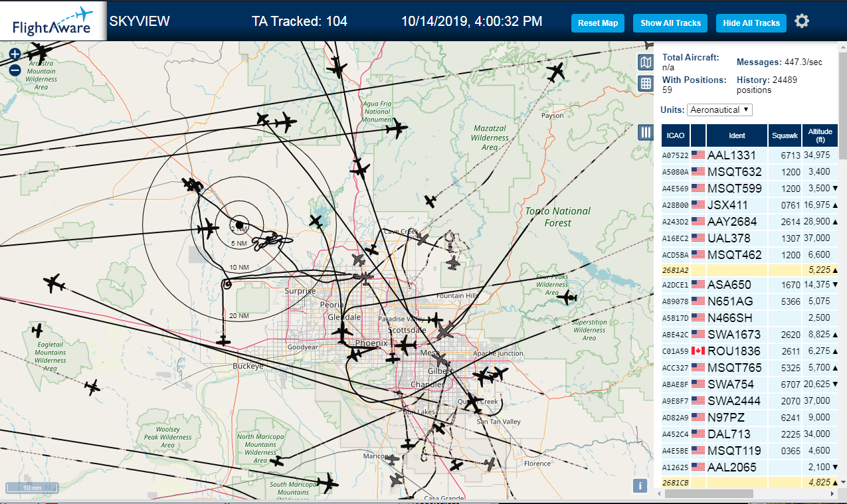Select the N97PZ aircraft row

[750, 417]
